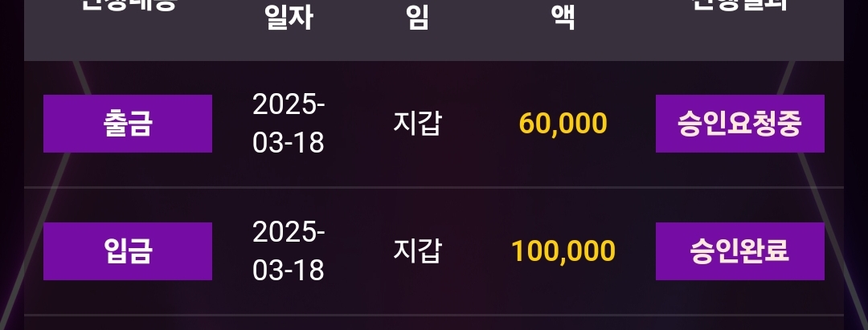Click the divider line below the 입금 row
The width and height of the screenshot is (868, 330).
click(434, 315)
